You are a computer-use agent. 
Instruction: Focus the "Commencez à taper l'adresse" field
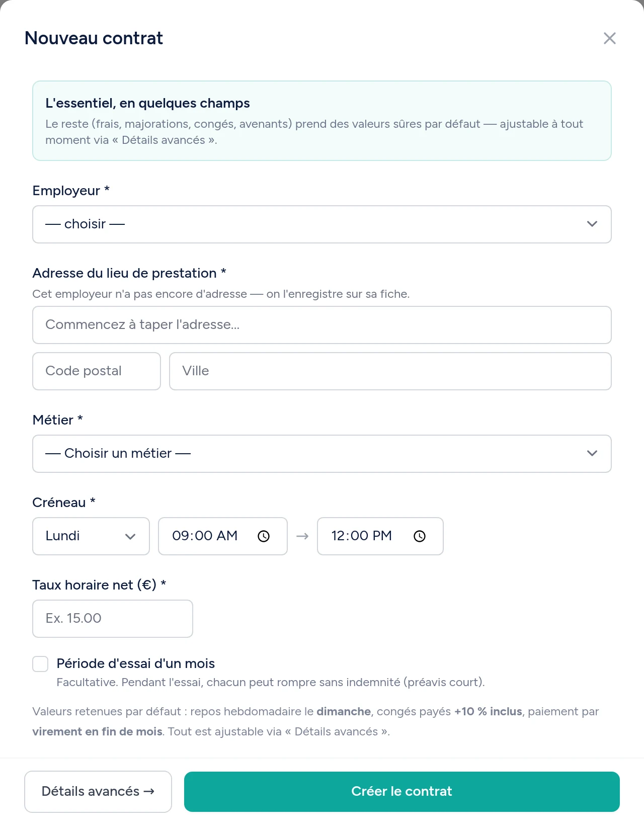[322, 325]
